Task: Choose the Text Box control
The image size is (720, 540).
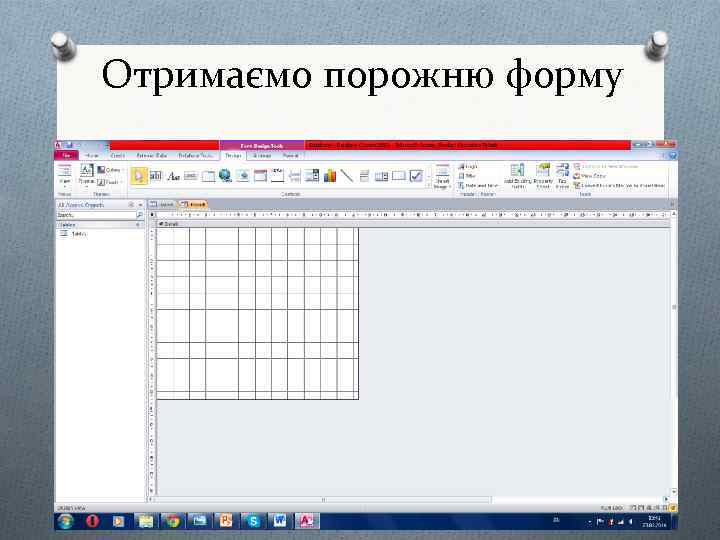Action: [x=156, y=176]
